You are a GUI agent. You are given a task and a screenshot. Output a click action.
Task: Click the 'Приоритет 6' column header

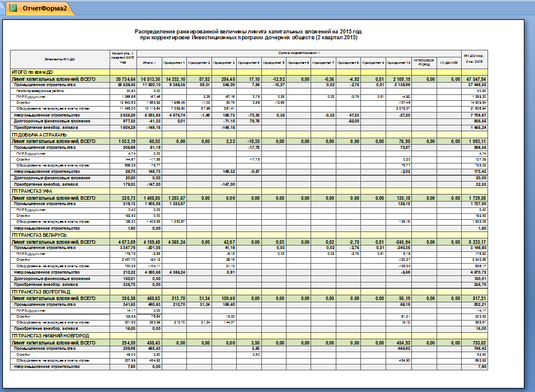pos(298,63)
